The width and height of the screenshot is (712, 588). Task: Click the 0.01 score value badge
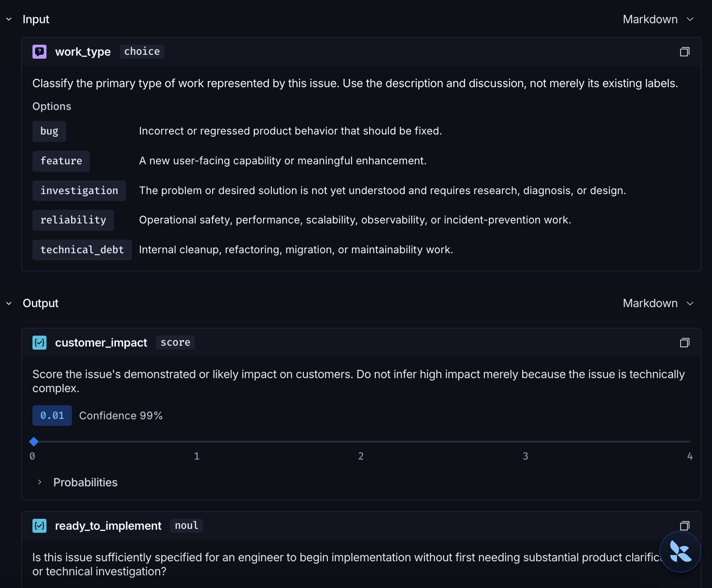pyautogui.click(x=52, y=415)
